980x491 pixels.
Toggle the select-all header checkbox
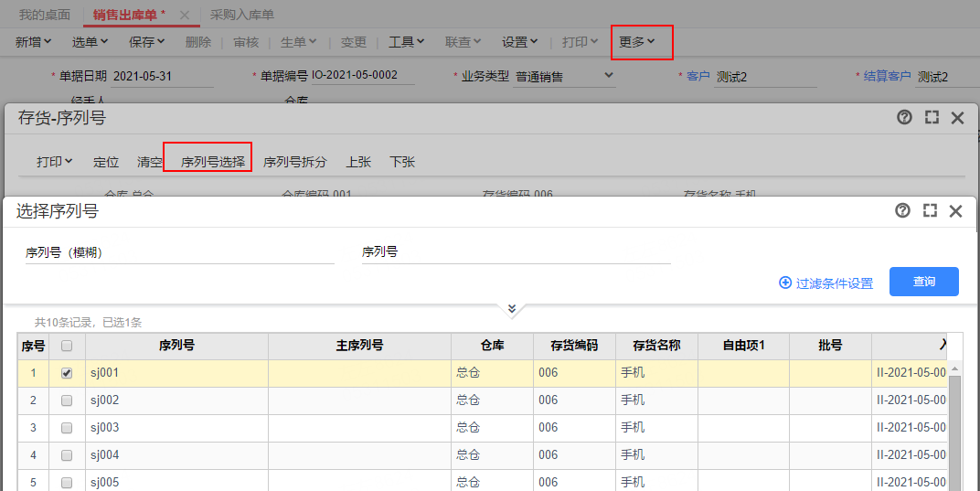click(x=66, y=346)
